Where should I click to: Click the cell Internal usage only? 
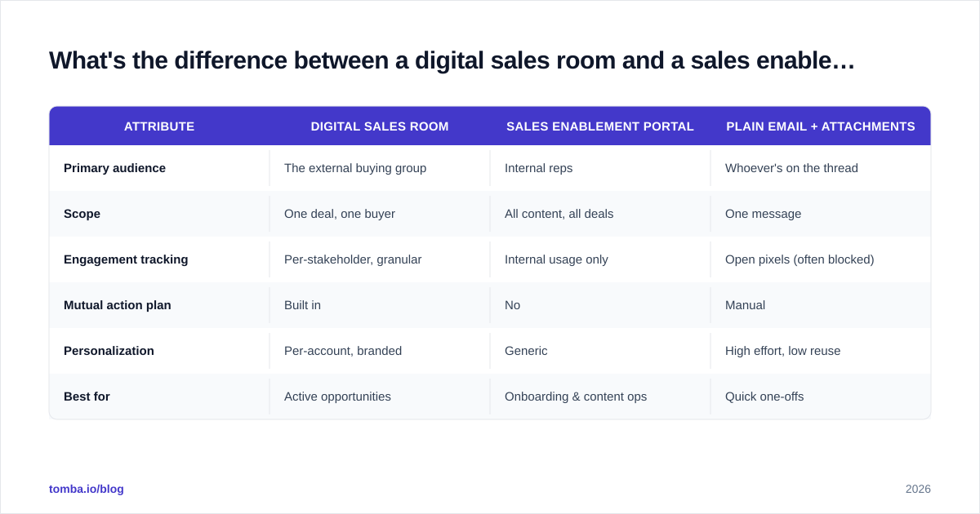point(556,259)
